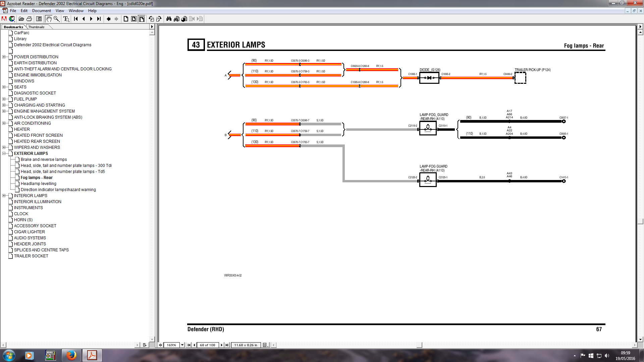Click status bar last page button
The image size is (644, 362).
pyautogui.click(x=227, y=345)
